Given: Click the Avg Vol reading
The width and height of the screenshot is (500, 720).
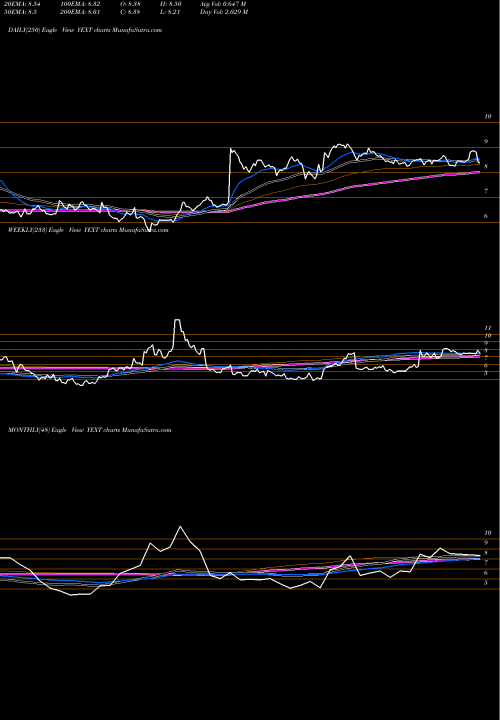Looking at the screenshot, I should pos(223,4).
